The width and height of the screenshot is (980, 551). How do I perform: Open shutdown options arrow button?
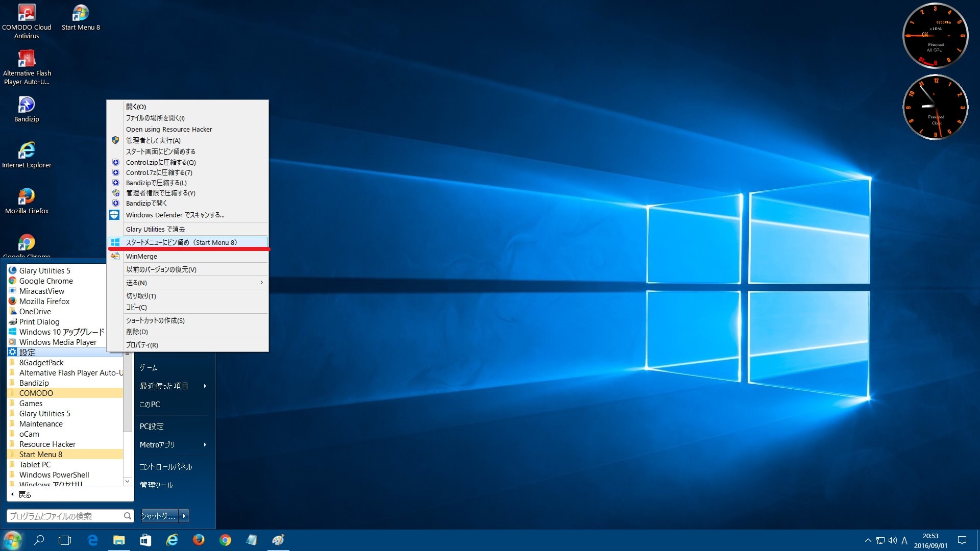pyautogui.click(x=184, y=516)
